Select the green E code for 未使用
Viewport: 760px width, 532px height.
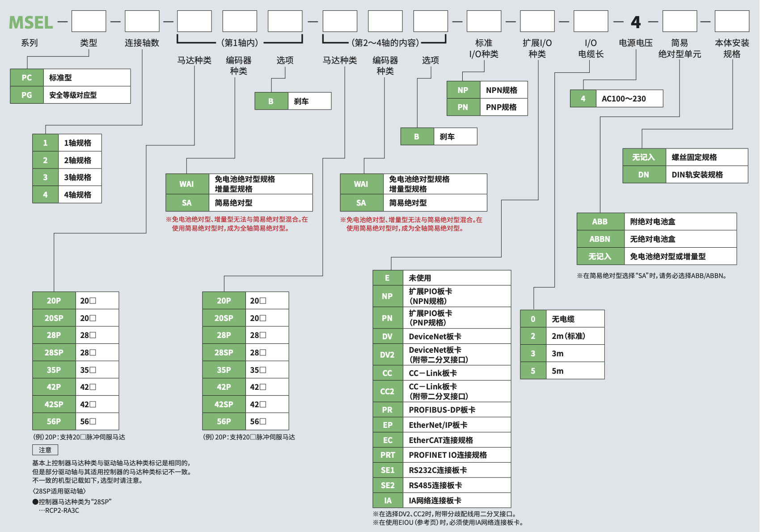pyautogui.click(x=388, y=278)
